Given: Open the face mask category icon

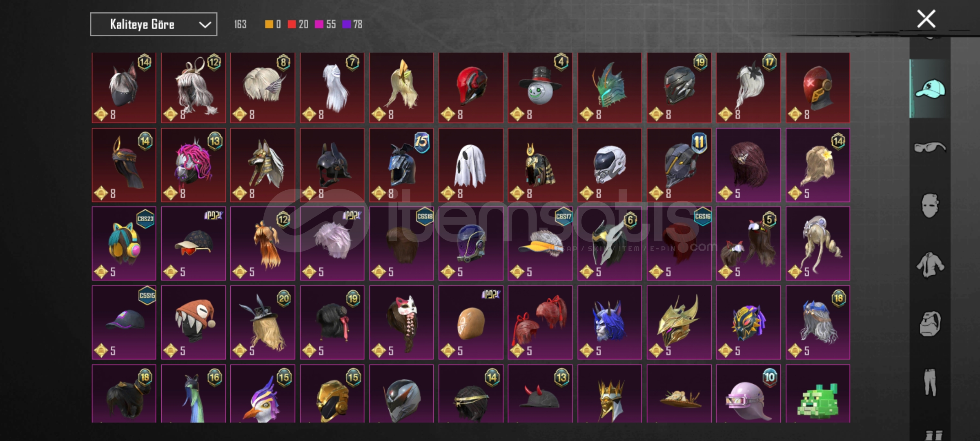Looking at the screenshot, I should pos(930,205).
